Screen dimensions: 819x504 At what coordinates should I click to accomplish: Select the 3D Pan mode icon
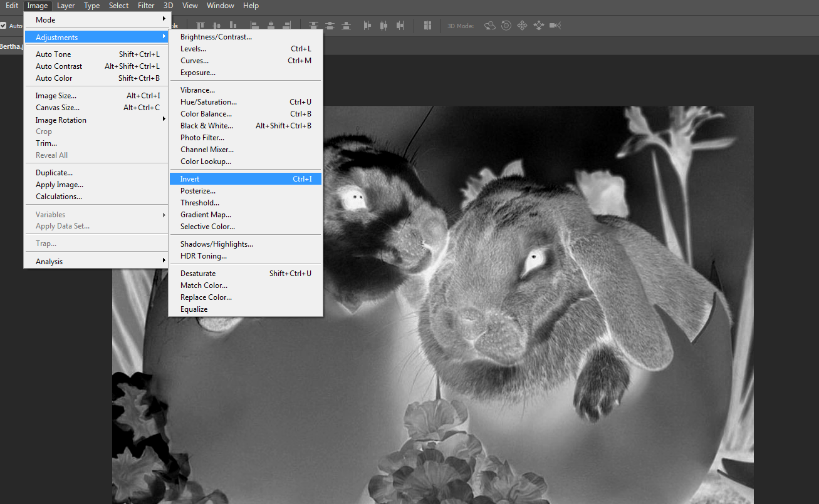[522, 26]
